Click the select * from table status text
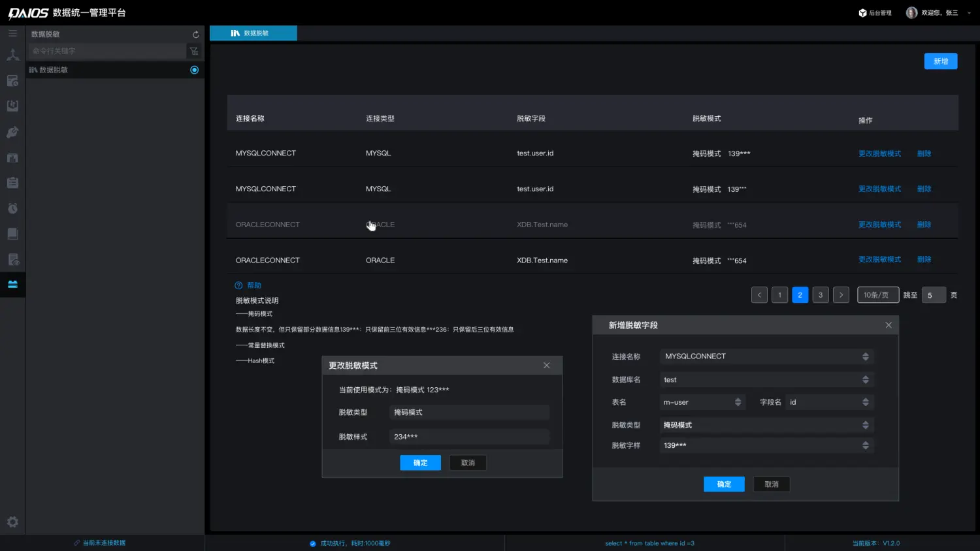 tap(649, 543)
